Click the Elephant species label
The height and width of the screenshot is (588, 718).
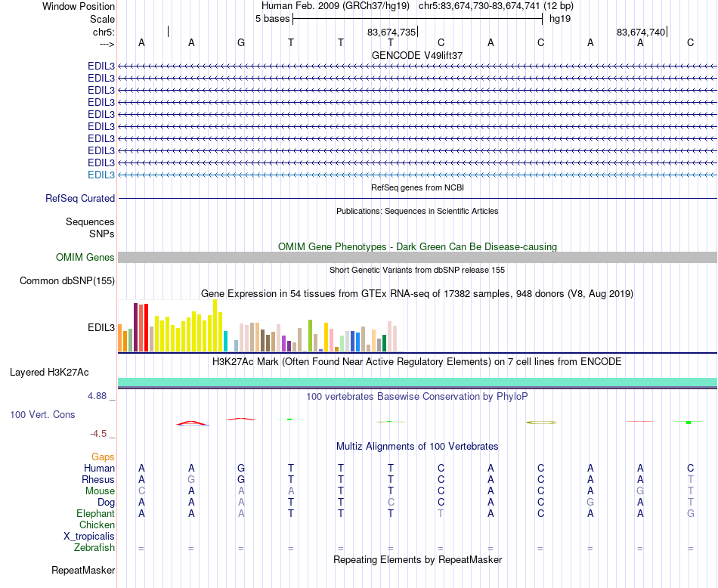pyautogui.click(x=95, y=513)
